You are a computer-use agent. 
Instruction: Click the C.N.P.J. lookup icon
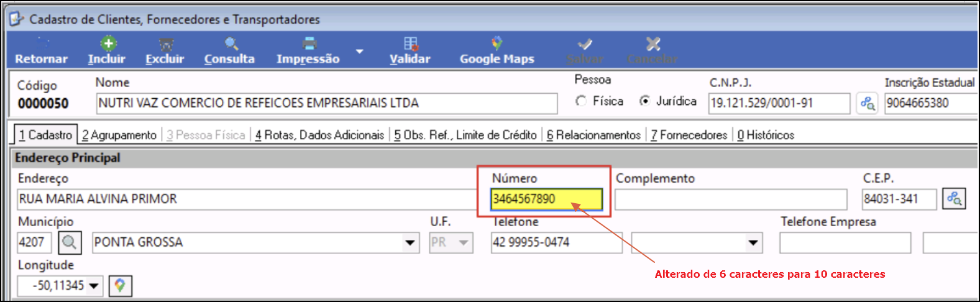(866, 103)
